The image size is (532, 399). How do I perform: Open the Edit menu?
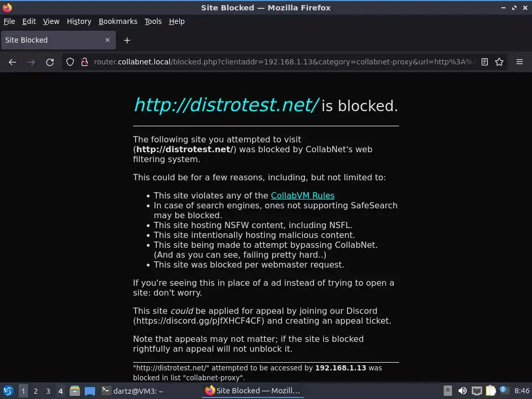point(29,21)
